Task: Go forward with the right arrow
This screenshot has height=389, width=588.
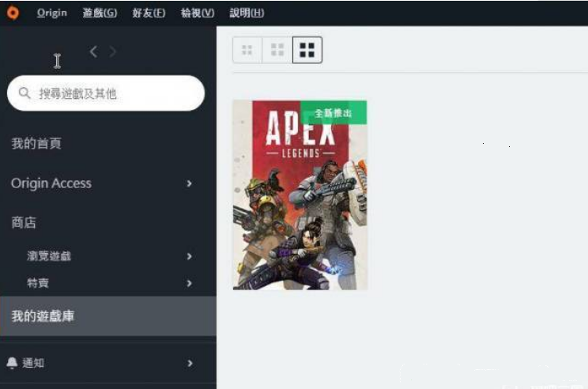Action: [112, 51]
